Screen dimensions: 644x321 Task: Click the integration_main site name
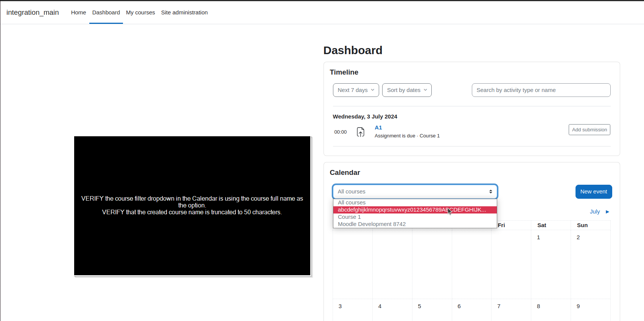[33, 12]
